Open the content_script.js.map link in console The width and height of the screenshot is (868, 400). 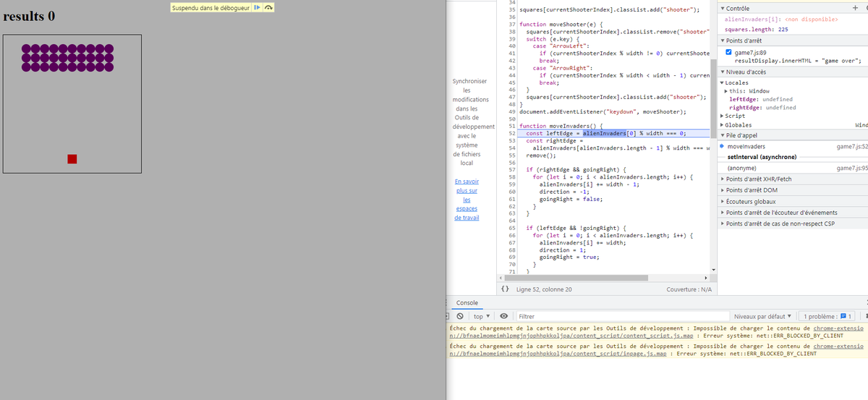click(x=571, y=336)
